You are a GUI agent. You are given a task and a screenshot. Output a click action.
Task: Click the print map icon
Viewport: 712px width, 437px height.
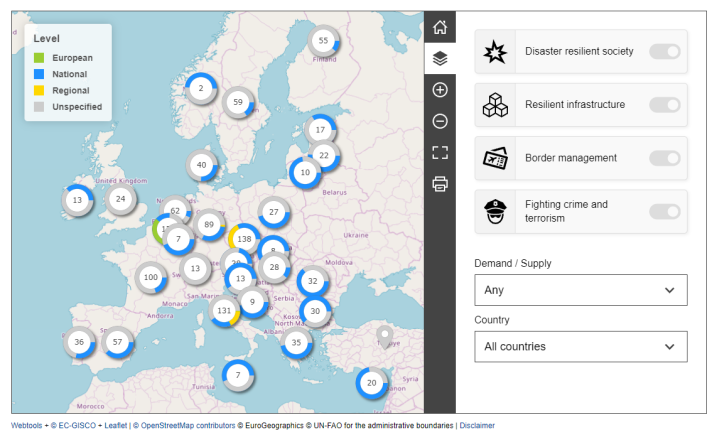tap(440, 183)
